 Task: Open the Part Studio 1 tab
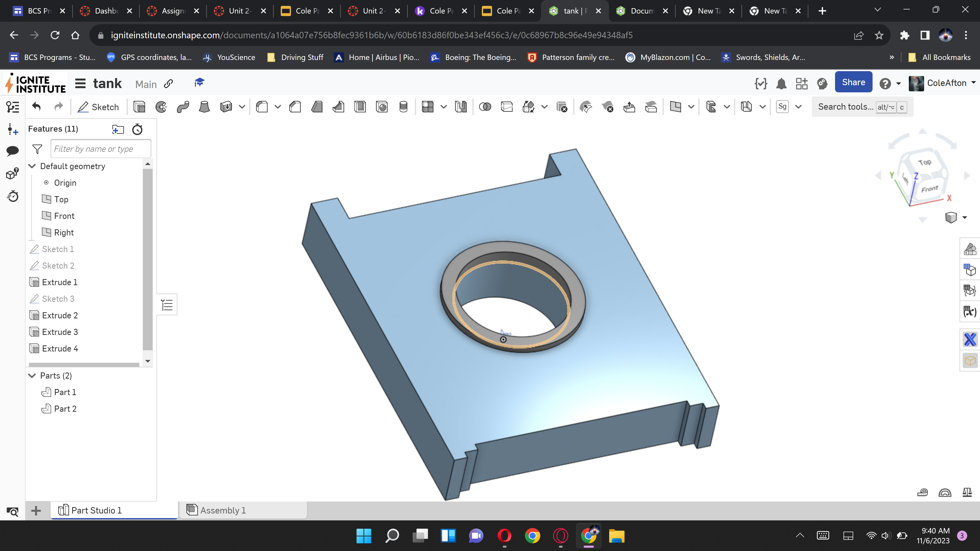click(x=96, y=510)
